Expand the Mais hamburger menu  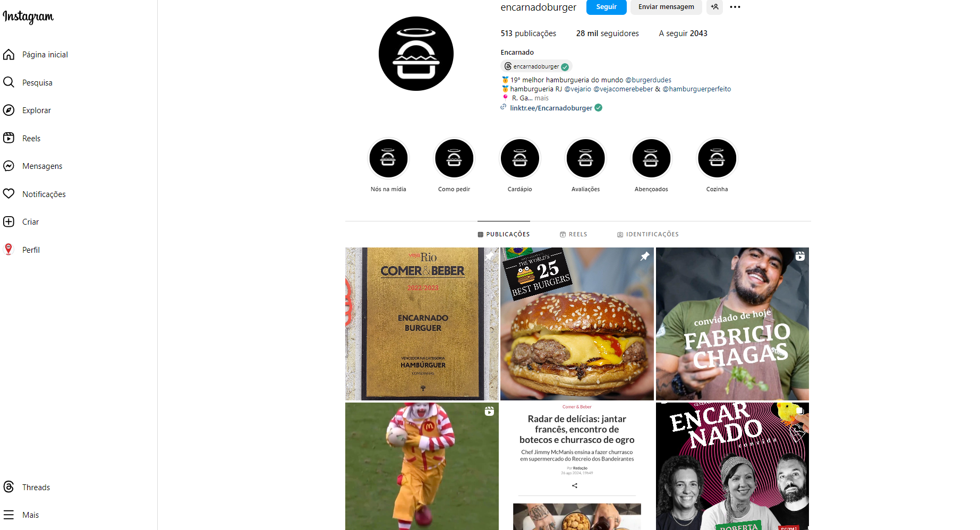(8, 515)
